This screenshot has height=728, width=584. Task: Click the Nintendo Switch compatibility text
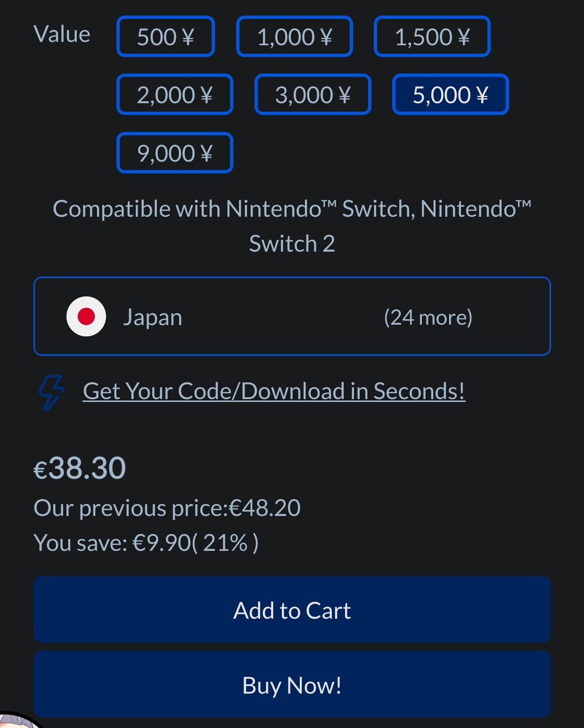[x=292, y=226]
